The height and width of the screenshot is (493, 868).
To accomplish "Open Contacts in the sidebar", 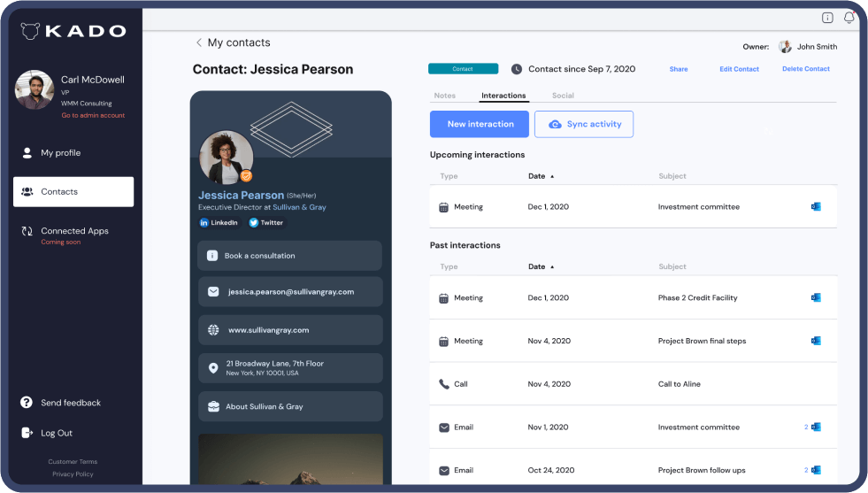I will [x=73, y=191].
